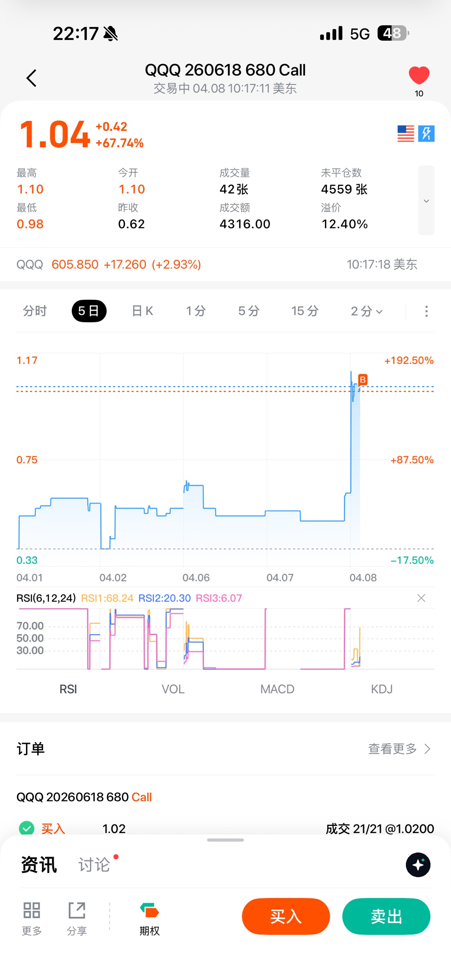The width and height of the screenshot is (451, 980).
Task: Tap the back arrow icon
Action: (31, 79)
